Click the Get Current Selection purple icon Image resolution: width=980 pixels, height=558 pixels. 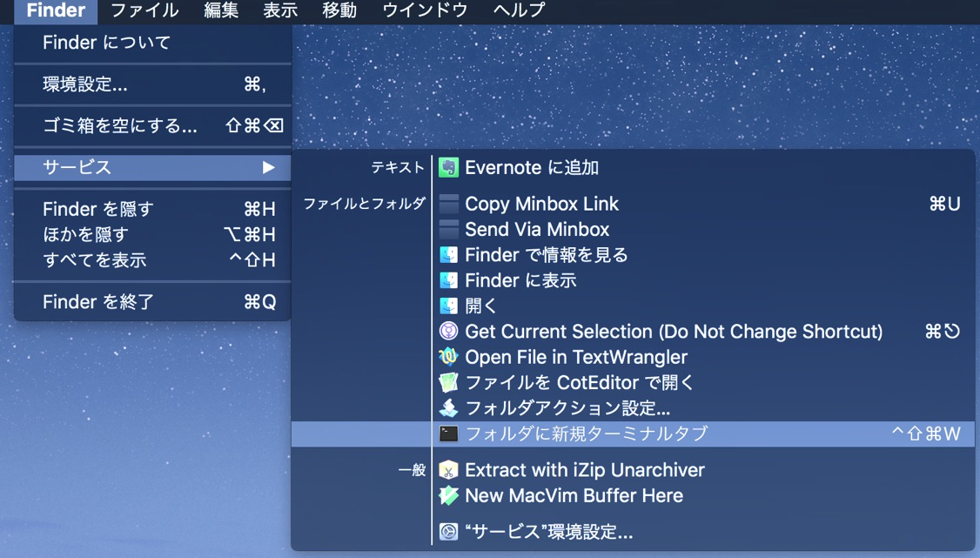click(x=448, y=331)
